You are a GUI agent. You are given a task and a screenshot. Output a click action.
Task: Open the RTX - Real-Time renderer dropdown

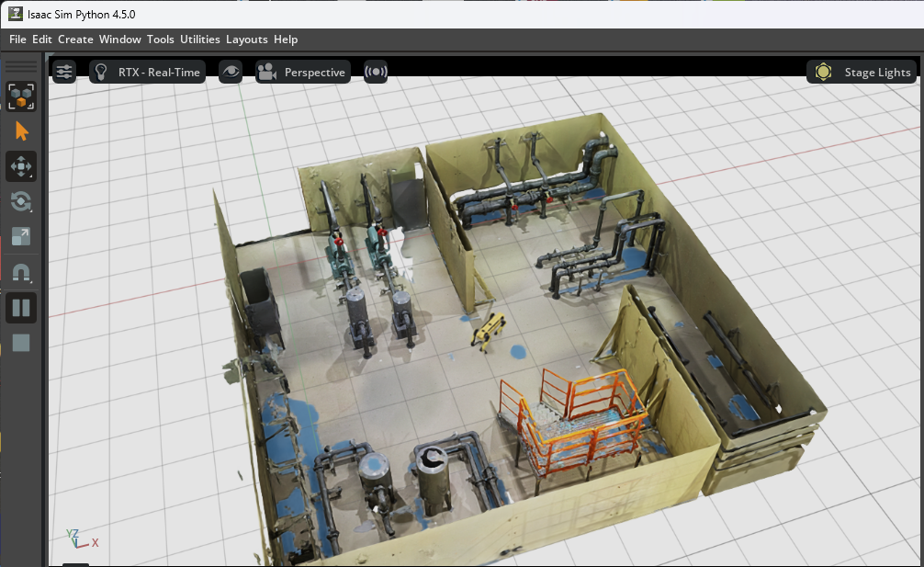(147, 72)
